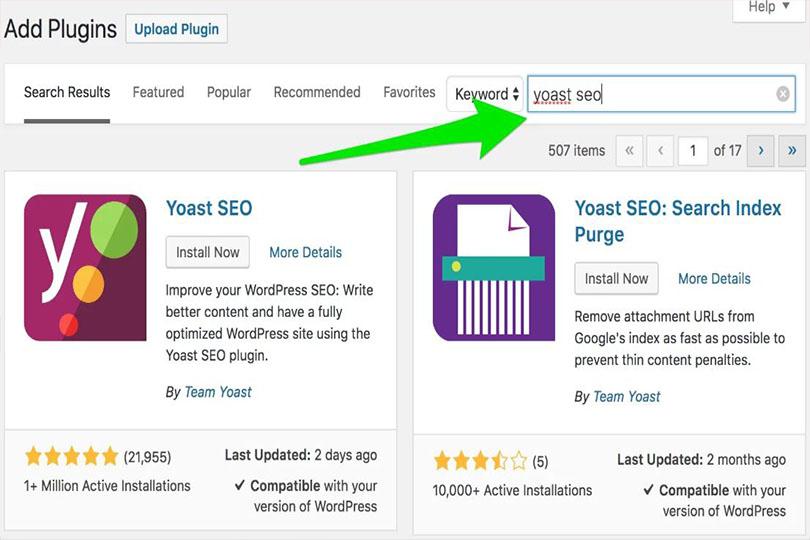
Task: Click the previous page arrow
Action: pyautogui.click(x=660, y=151)
